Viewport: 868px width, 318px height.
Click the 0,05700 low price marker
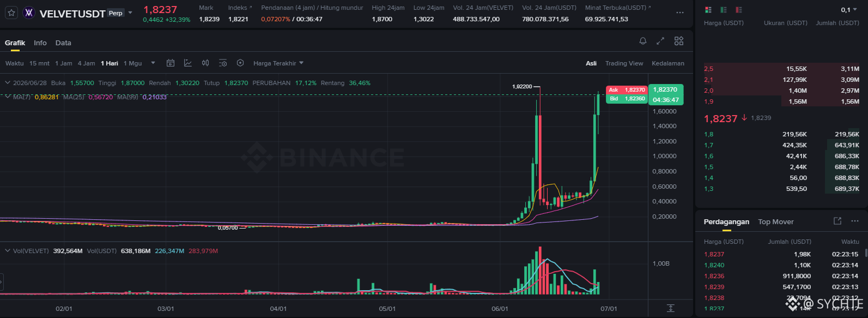pos(228,227)
